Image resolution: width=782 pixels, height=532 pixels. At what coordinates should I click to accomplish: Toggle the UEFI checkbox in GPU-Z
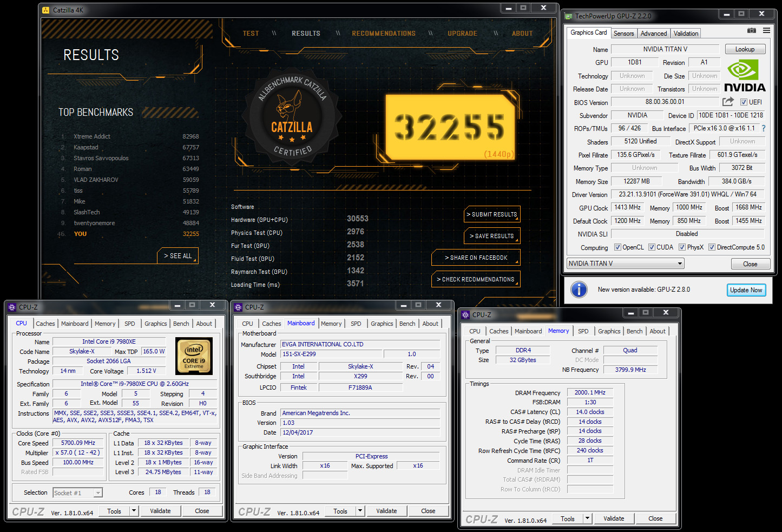click(744, 102)
